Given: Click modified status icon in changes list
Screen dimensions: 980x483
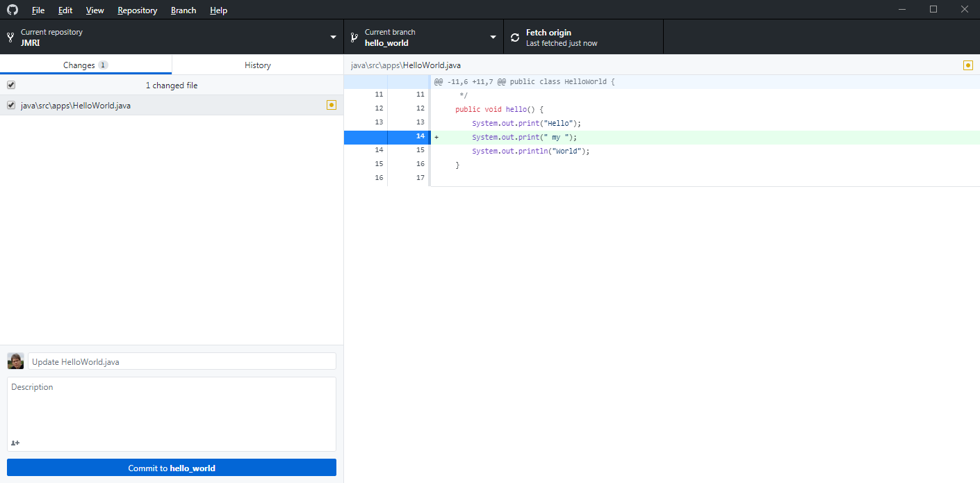Looking at the screenshot, I should coord(332,105).
